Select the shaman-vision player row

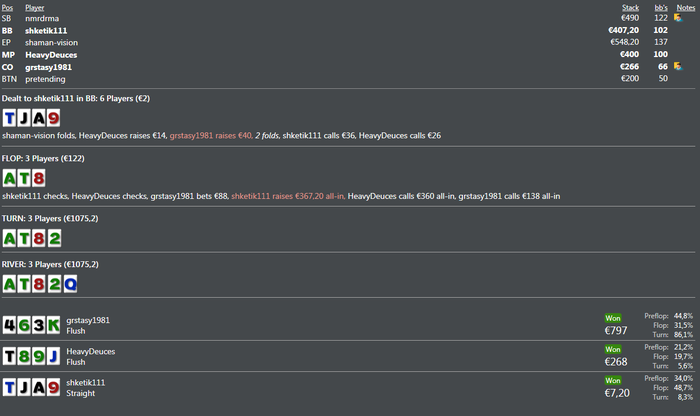[x=348, y=42]
